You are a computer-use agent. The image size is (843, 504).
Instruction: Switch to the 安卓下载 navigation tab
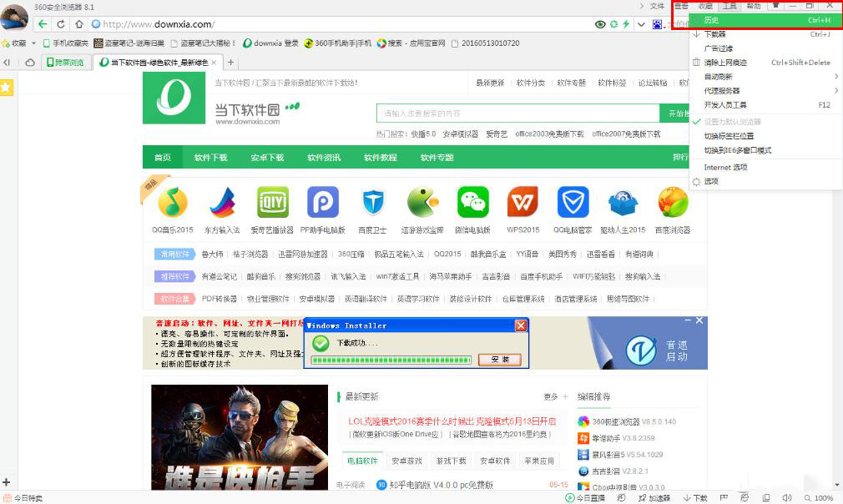coord(265,157)
